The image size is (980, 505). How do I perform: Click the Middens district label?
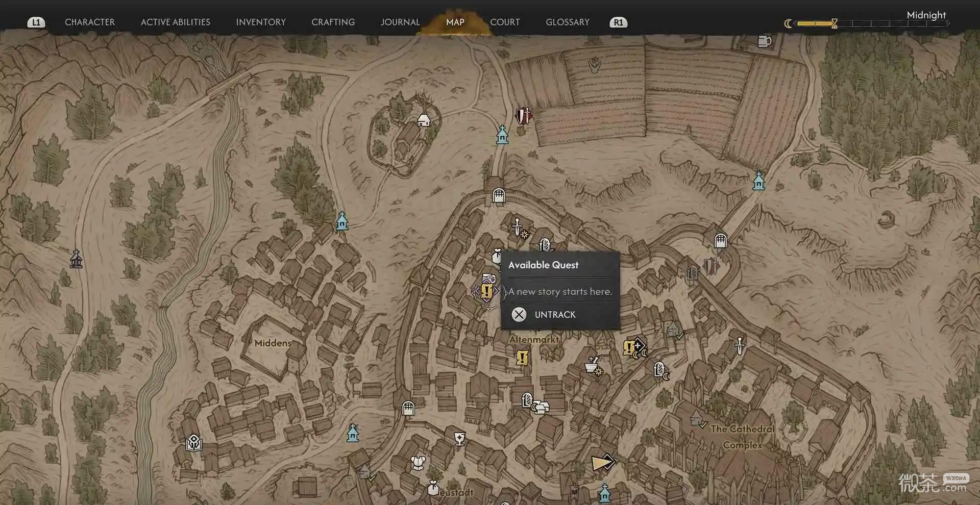coord(273,343)
